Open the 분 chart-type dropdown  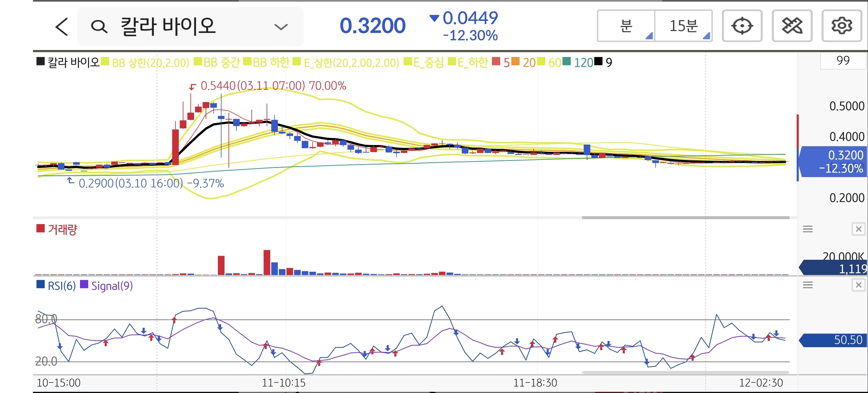coord(626,26)
